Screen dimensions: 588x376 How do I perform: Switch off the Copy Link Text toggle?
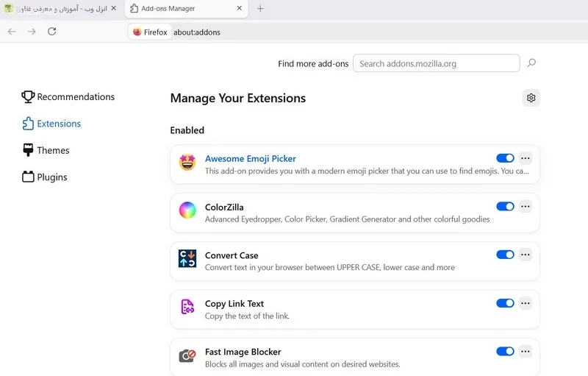(505, 303)
